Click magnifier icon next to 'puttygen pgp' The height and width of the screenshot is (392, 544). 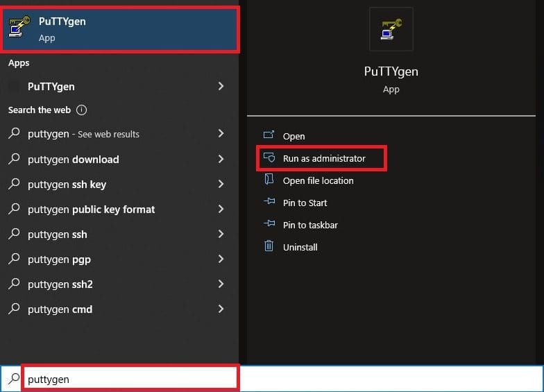coord(14,258)
